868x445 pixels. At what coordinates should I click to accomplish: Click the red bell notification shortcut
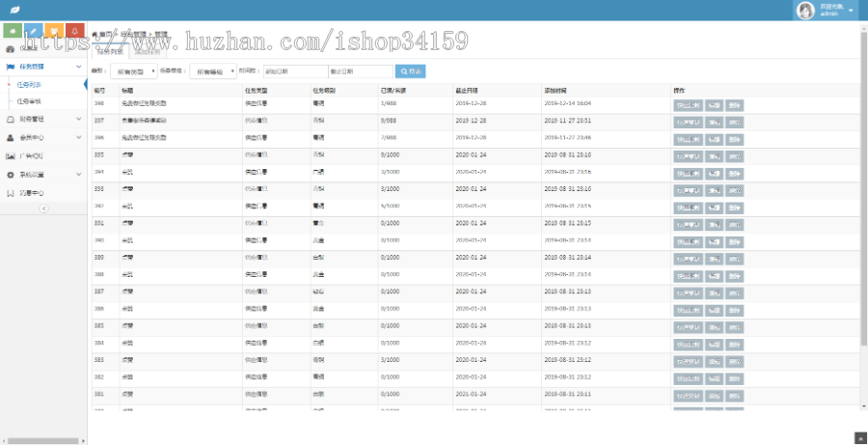point(74,30)
